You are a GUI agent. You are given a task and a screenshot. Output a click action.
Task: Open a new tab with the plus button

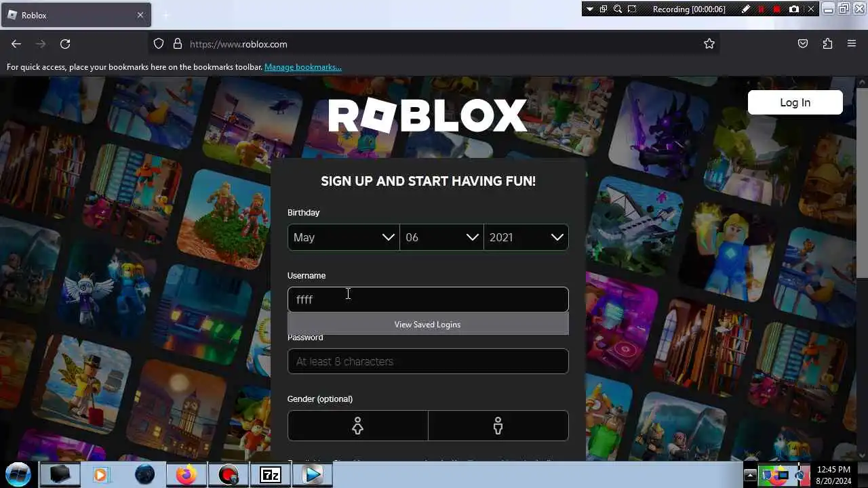coord(165,15)
